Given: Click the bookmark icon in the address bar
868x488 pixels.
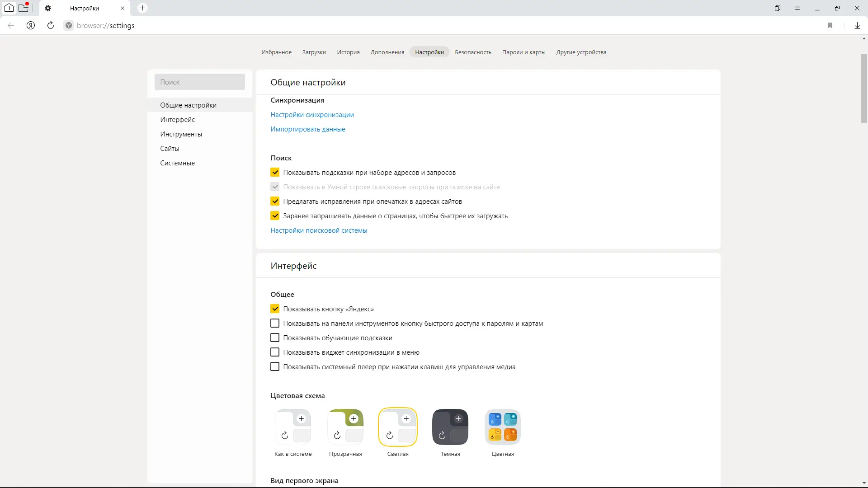Looking at the screenshot, I should pos(830,25).
